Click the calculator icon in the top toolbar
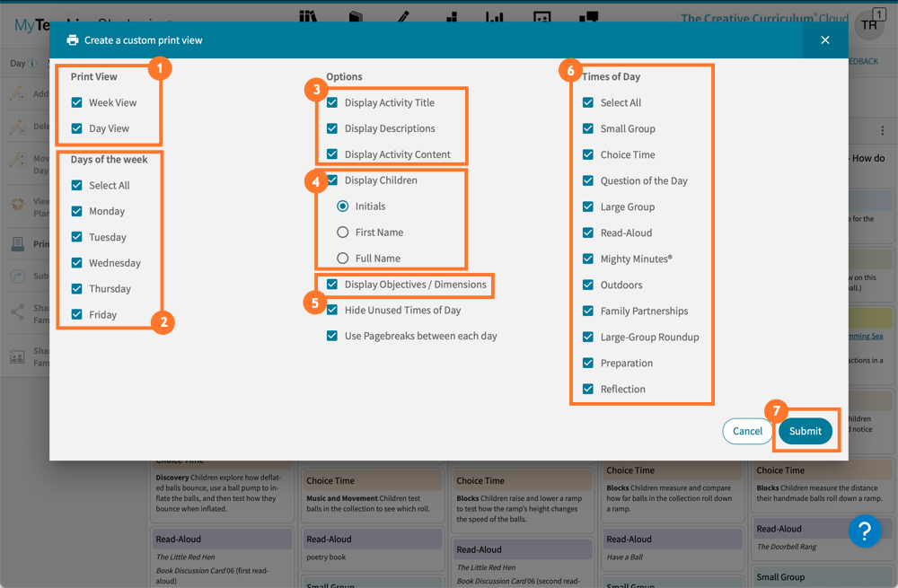Viewport: 898px width, 588px height. 542,18
